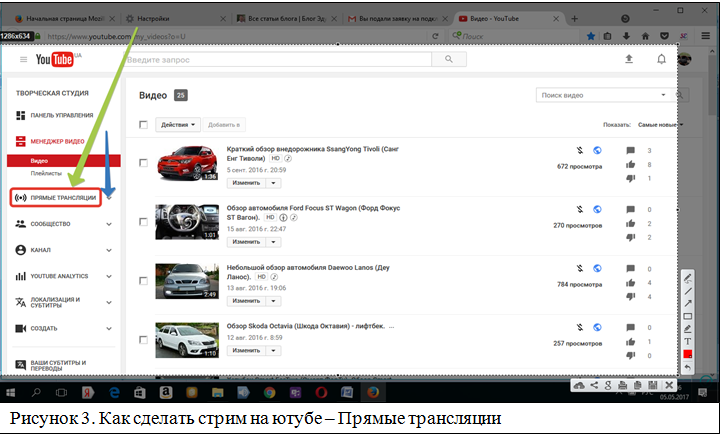Click the Windows Start button
This screenshot has height=434, width=720.
(13, 393)
